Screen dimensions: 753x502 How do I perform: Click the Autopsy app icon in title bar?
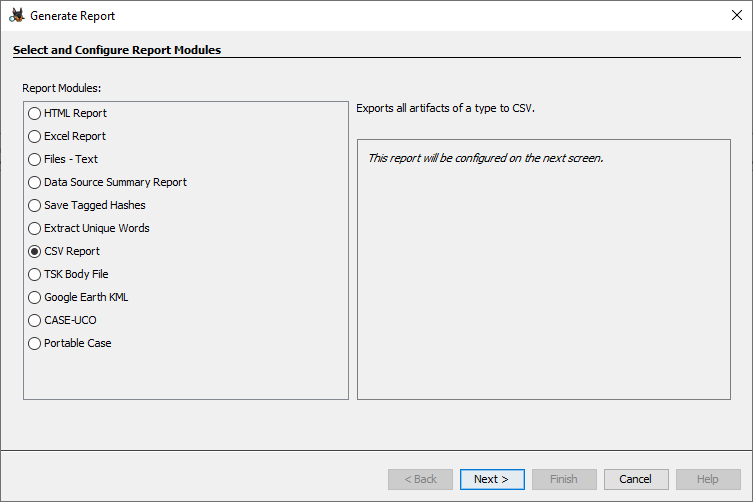point(16,16)
